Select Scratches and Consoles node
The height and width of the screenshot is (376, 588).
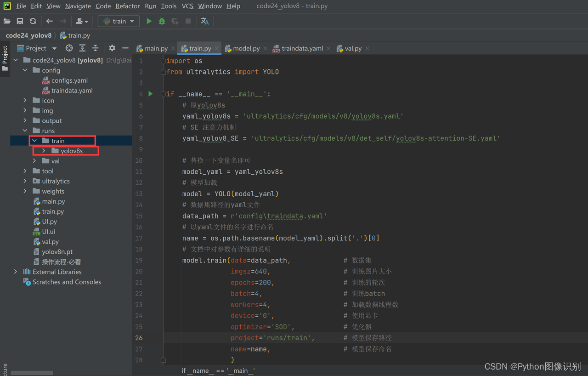coord(67,282)
